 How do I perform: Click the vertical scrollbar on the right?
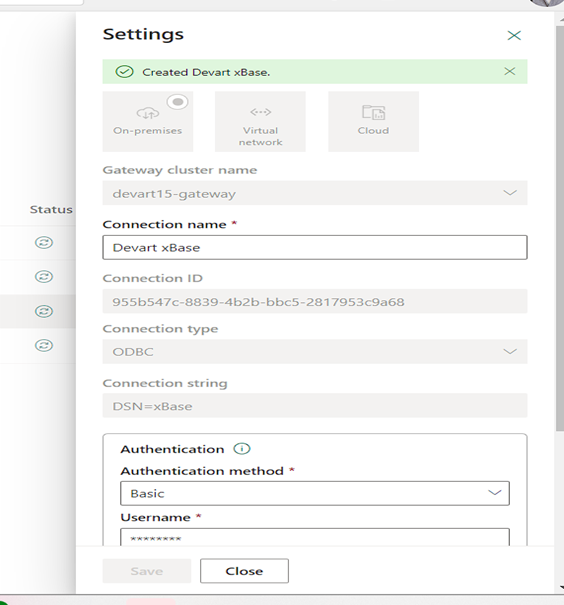click(x=560, y=228)
